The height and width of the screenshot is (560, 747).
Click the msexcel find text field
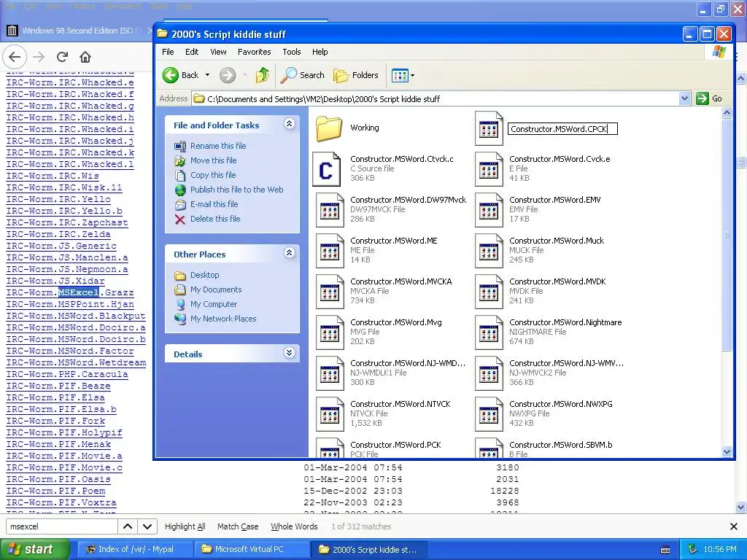62,526
